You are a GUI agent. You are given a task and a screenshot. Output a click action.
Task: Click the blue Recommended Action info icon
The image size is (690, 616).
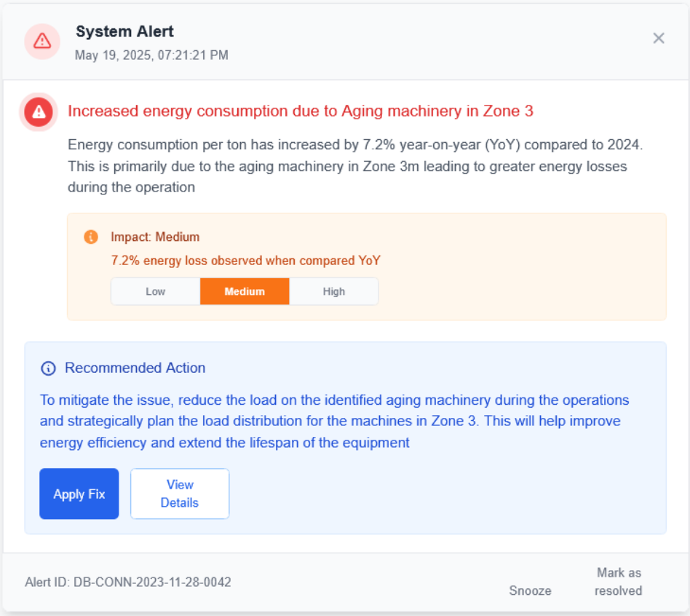(x=48, y=368)
